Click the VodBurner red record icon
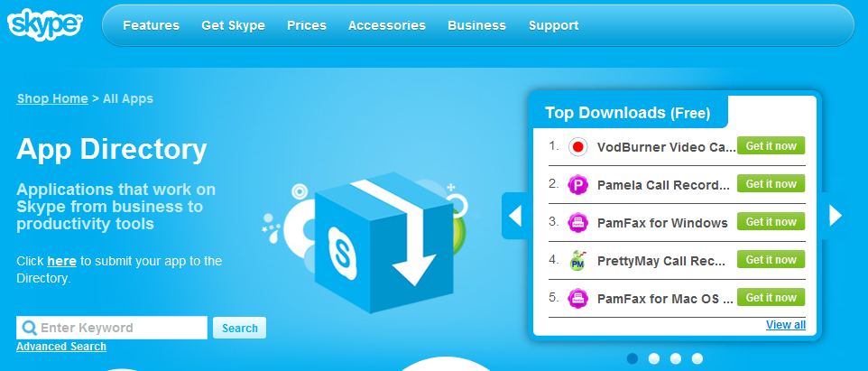This screenshot has width=868, height=371. point(577,147)
